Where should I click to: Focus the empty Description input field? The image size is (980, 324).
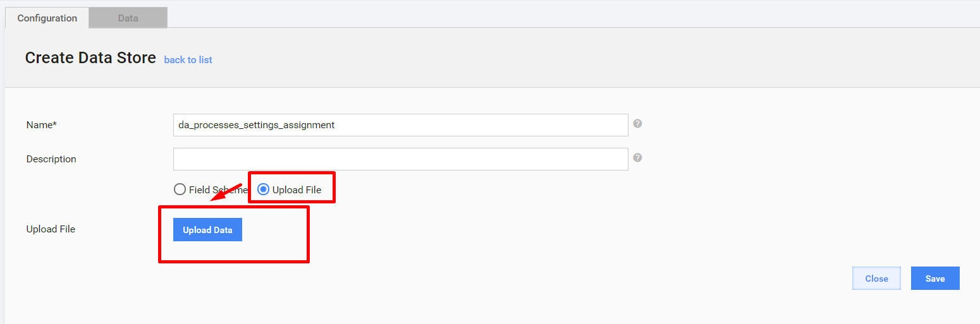(400, 159)
